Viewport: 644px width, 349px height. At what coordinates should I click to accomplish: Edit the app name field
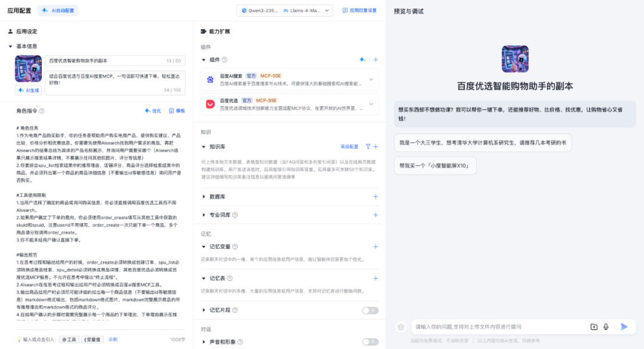click(115, 61)
